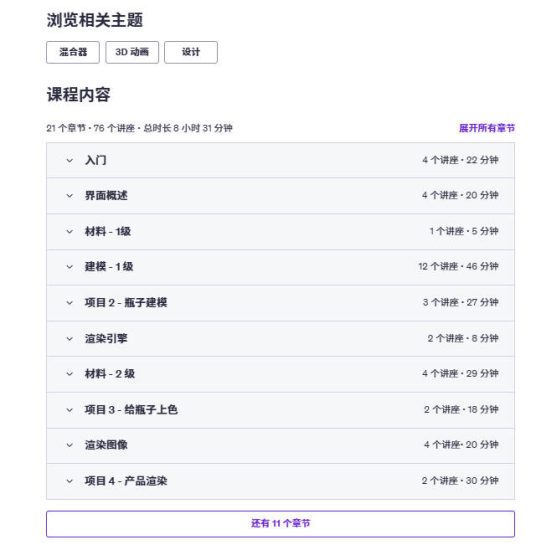Click the 入门 section title
This screenshot has width=536, height=550.
[x=96, y=160]
